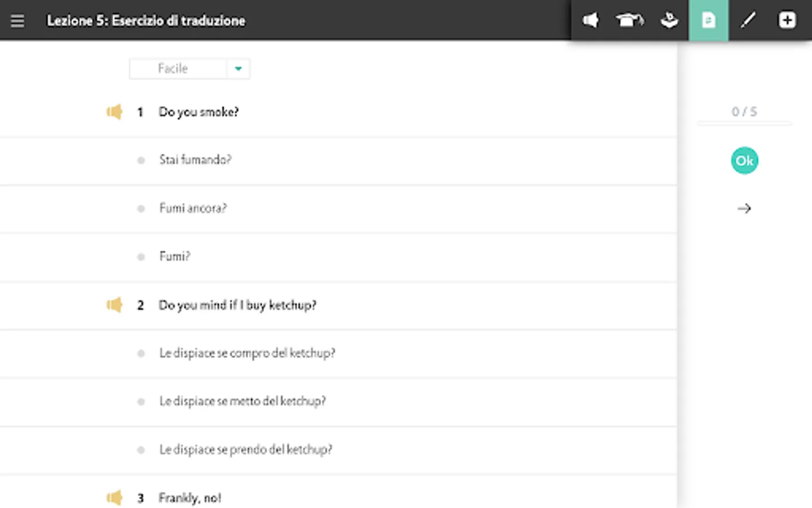Click the joystick icon in toolbar
This screenshot has height=508, width=812.
pyautogui.click(x=669, y=21)
